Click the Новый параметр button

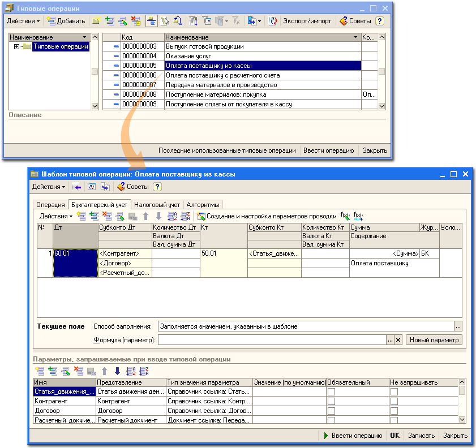coord(434,340)
